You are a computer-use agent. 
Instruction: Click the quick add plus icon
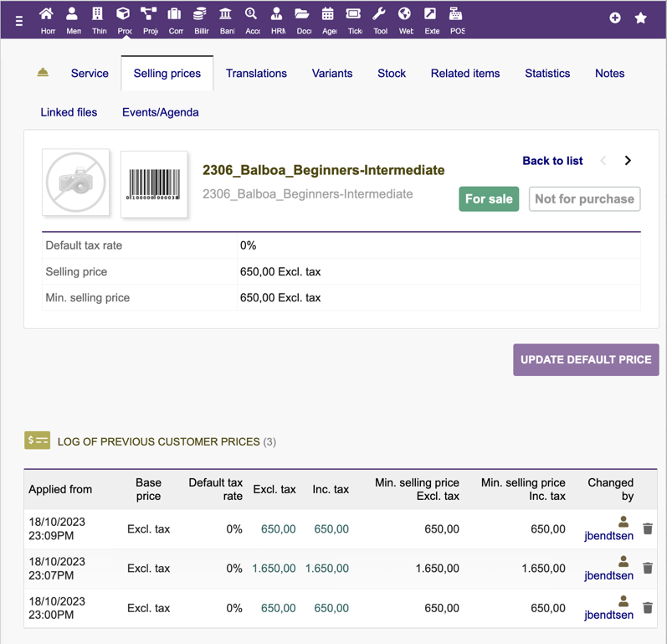click(x=615, y=18)
